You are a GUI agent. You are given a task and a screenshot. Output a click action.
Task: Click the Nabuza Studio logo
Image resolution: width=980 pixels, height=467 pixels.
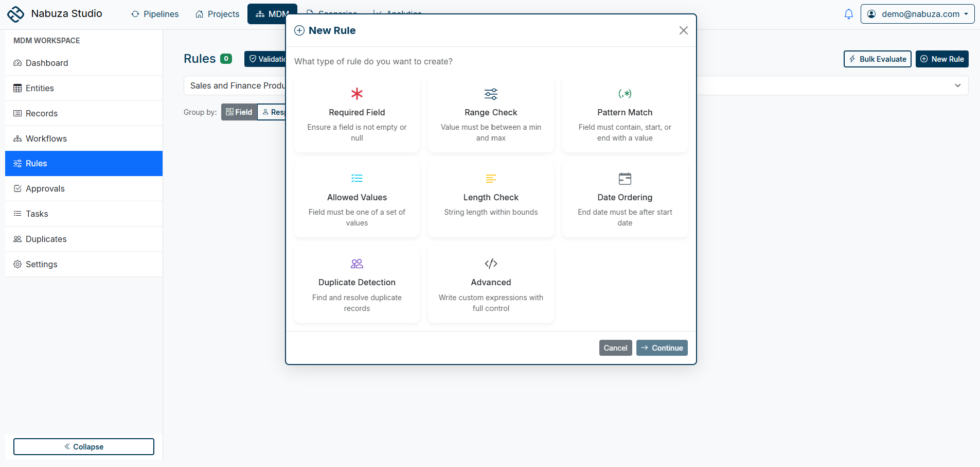(16, 14)
